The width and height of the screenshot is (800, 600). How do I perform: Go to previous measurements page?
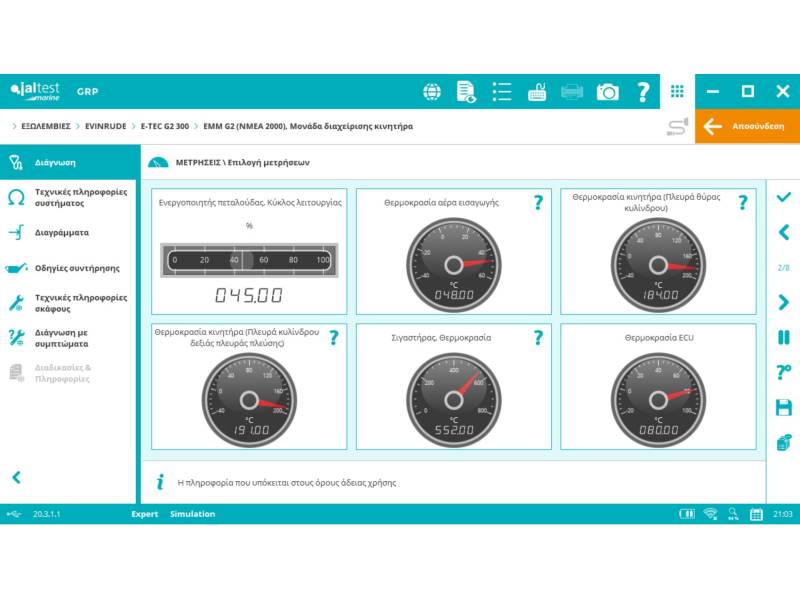point(783,232)
